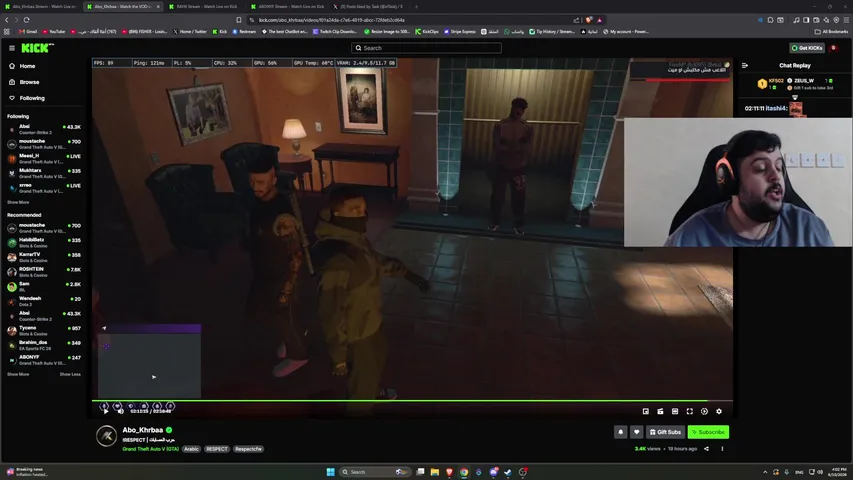Open Messi_H channel in Following list
853x480 pixels.
(x=44, y=158)
